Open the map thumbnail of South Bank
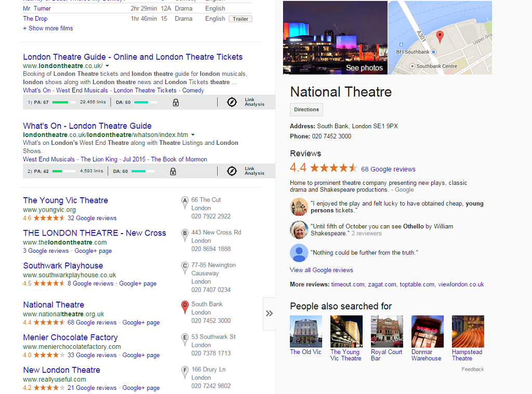This screenshot has height=394, width=532. tap(440, 38)
